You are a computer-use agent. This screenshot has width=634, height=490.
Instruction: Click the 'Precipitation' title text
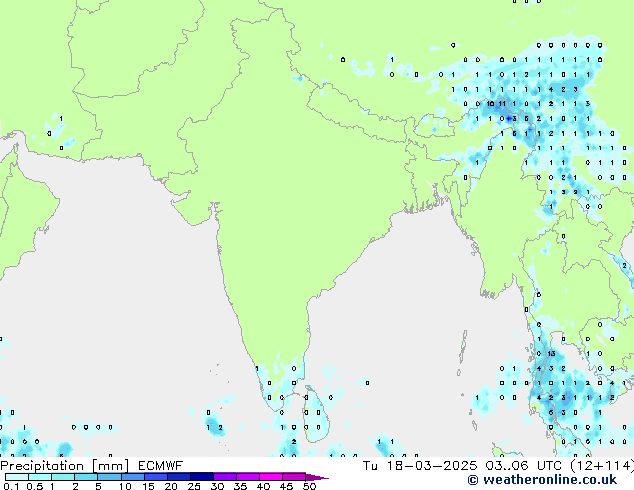[42, 466]
